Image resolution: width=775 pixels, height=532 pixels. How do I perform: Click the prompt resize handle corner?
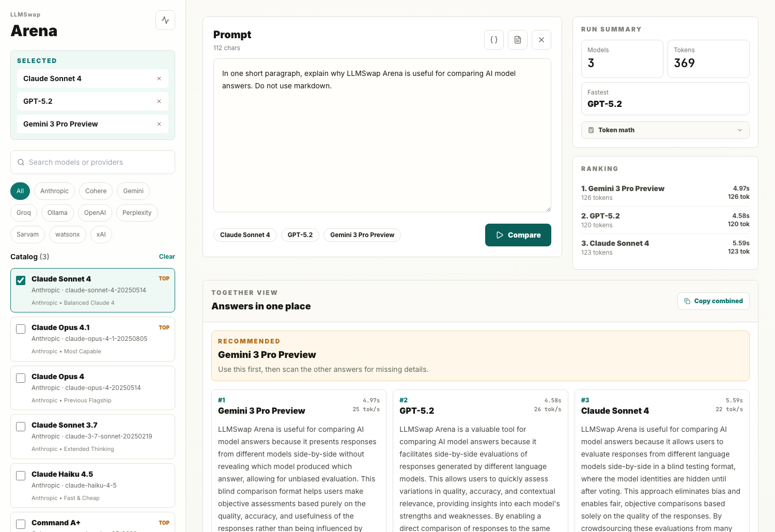(x=548, y=209)
